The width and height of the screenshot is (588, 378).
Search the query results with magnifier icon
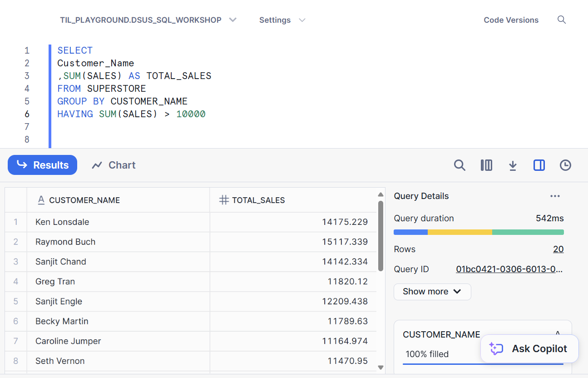(460, 165)
